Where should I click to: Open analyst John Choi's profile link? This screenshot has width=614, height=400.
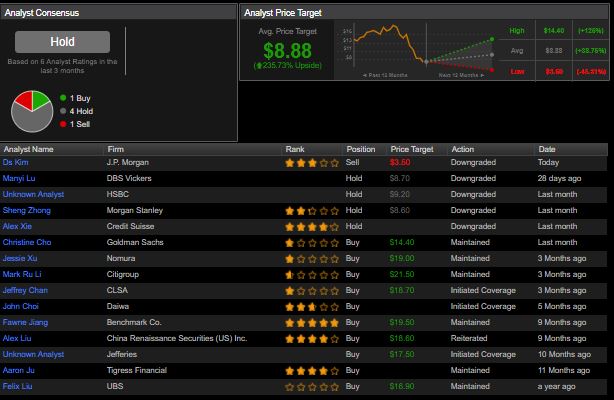[x=21, y=306]
